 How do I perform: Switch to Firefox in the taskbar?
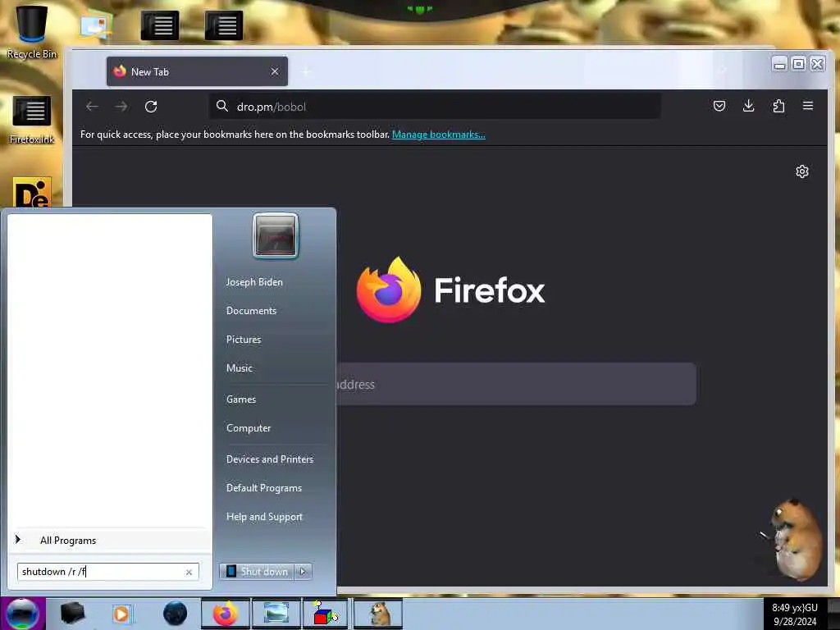tap(226, 614)
